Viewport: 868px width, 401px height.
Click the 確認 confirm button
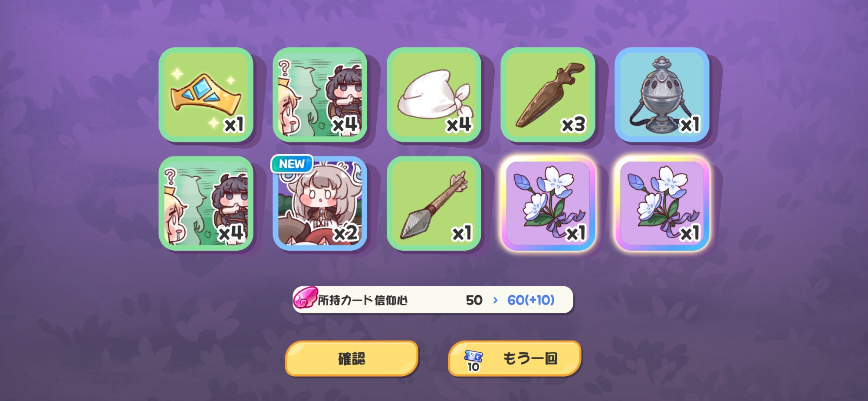pos(352,358)
